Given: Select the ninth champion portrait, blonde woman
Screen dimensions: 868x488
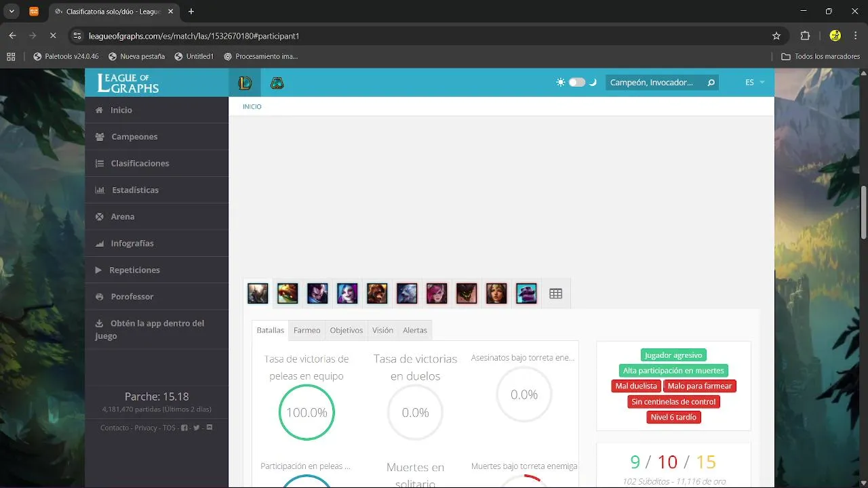Looking at the screenshot, I should pos(496,293).
